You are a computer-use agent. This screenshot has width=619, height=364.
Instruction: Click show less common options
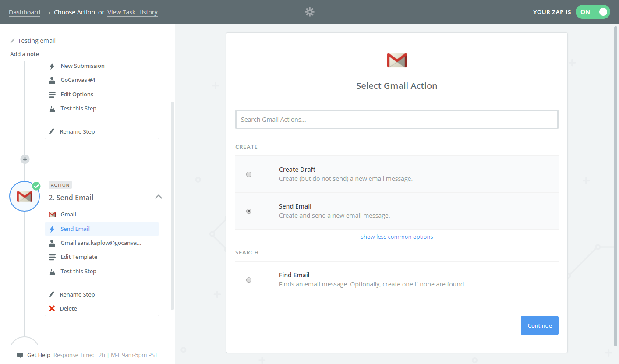(x=397, y=237)
